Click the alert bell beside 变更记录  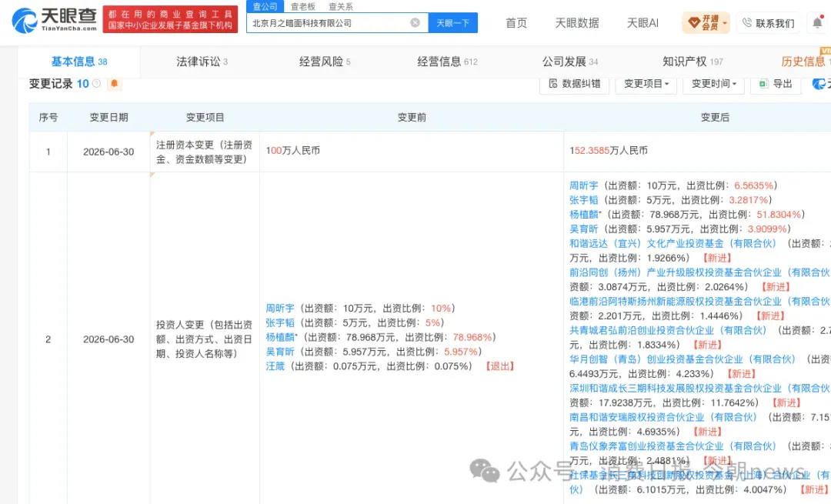pos(114,84)
